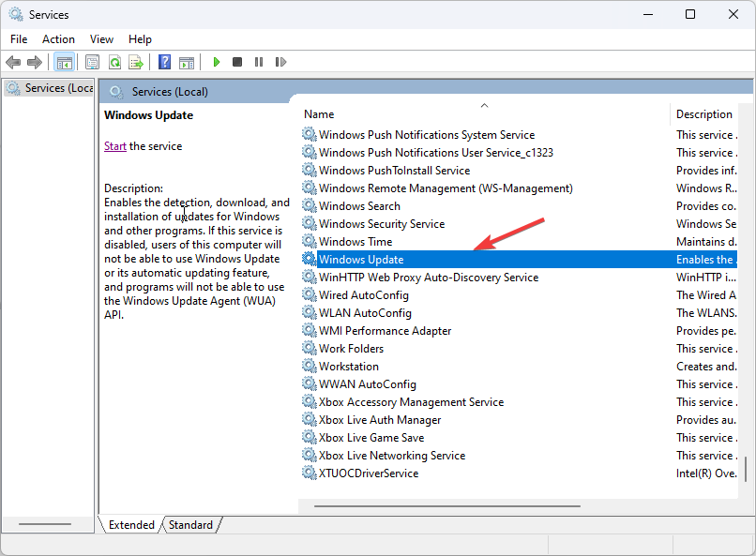The width and height of the screenshot is (756, 556).
Task: Click the services list horizontal scrollbar
Action: [x=447, y=506]
